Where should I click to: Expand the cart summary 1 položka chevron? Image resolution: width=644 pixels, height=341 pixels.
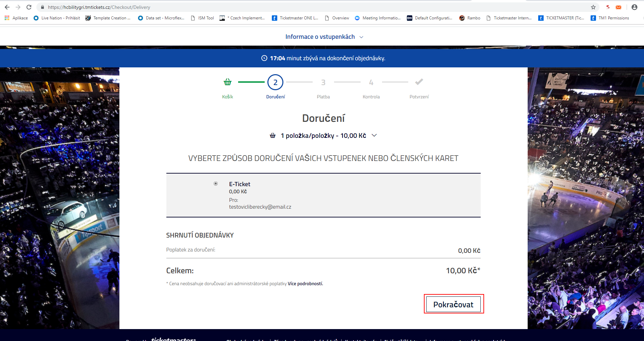coord(374,135)
